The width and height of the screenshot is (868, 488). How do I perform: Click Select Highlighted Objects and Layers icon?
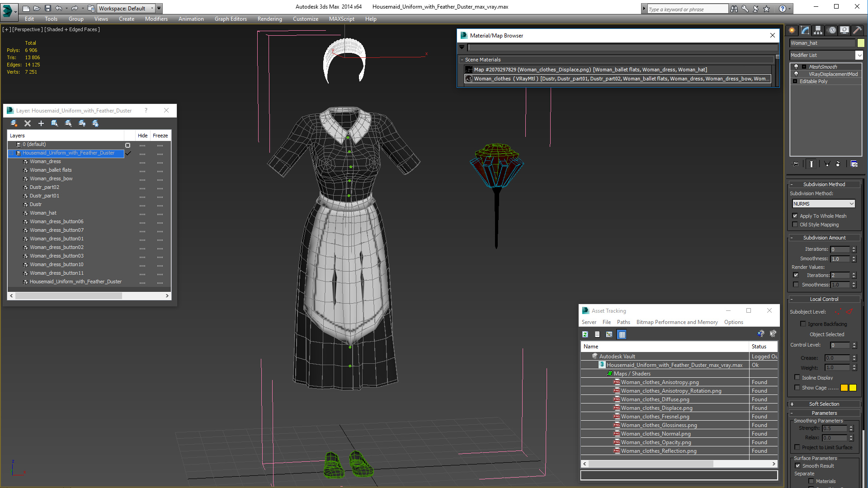55,123
